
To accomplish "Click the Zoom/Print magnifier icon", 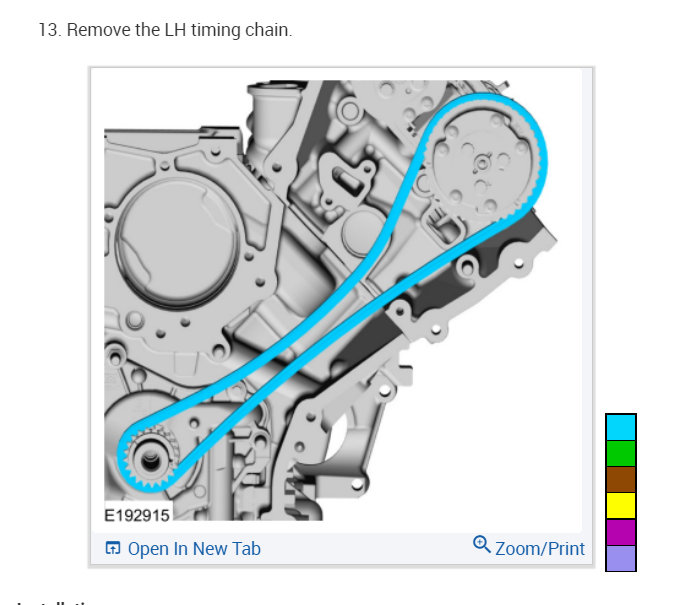I will click(x=482, y=544).
